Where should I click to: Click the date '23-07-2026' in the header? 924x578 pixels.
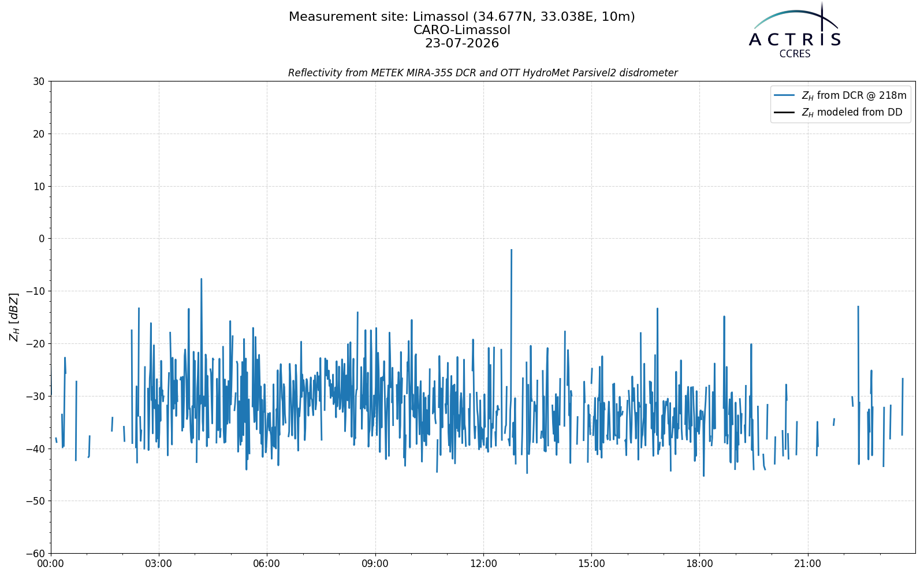(x=461, y=43)
